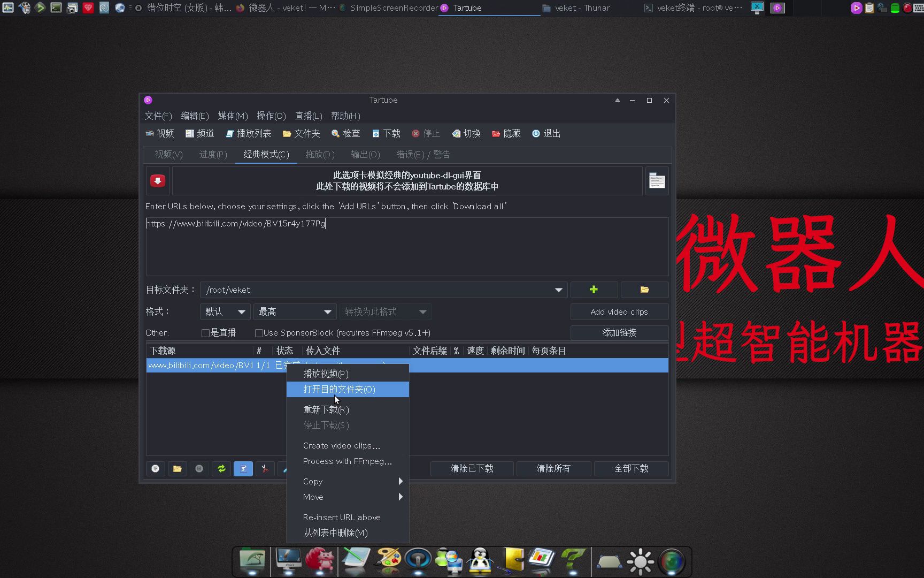Click the 播放列表 add playlist toolbar button

click(x=248, y=133)
